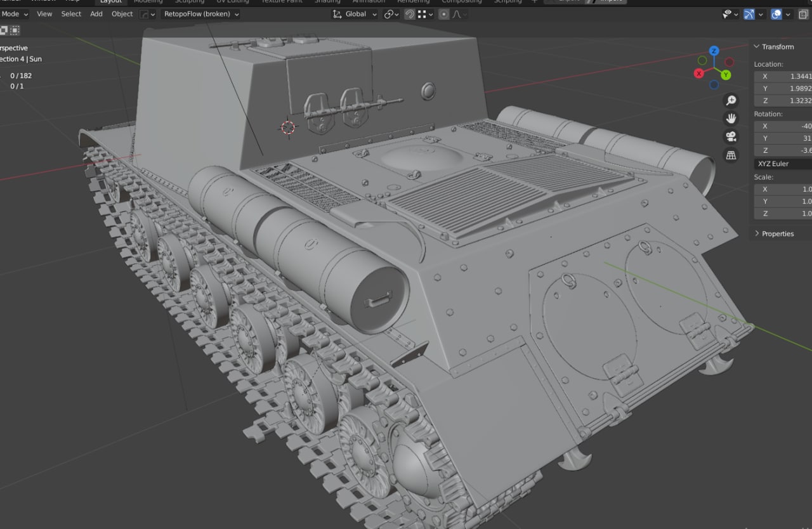Click the Location Z field
Screen dimensions: 812x529
(x=783, y=101)
